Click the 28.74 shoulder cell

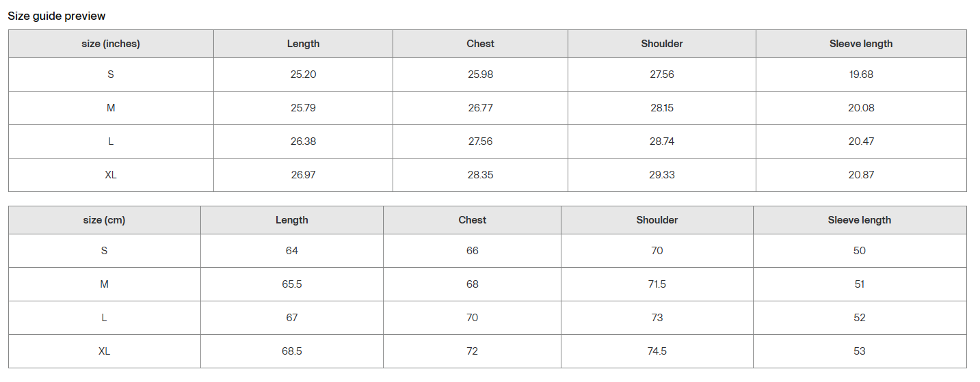point(662,141)
